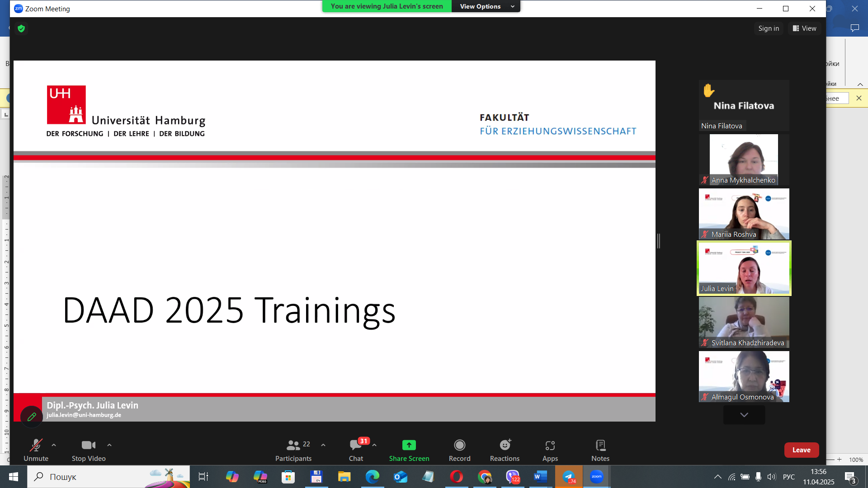Expand participants options arrow
The height and width of the screenshot is (488, 868).
323,445
